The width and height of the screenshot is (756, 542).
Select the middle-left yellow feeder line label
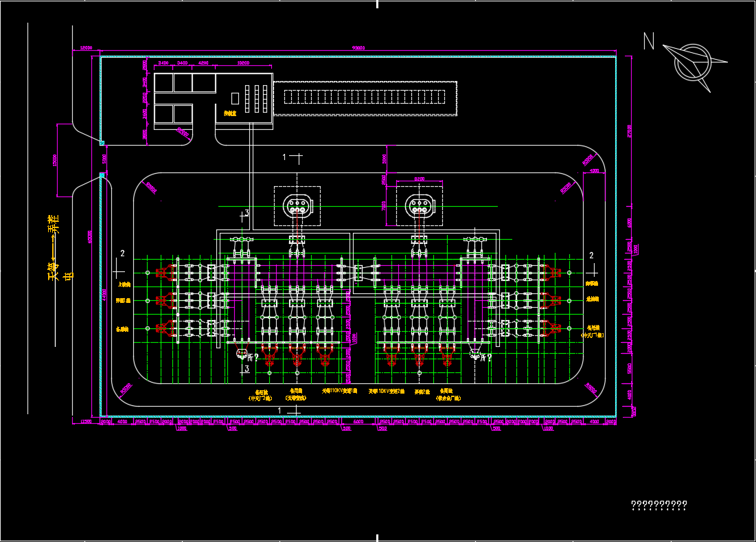click(123, 300)
